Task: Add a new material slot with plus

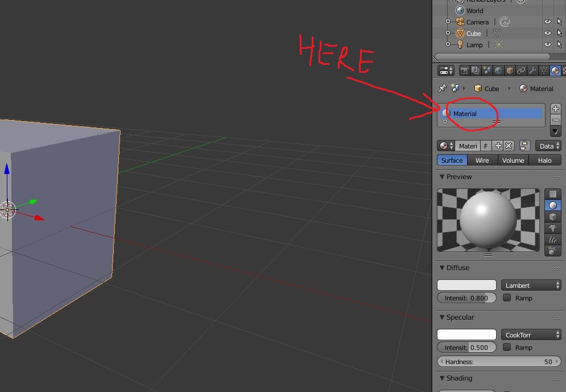Action: pyautogui.click(x=556, y=108)
